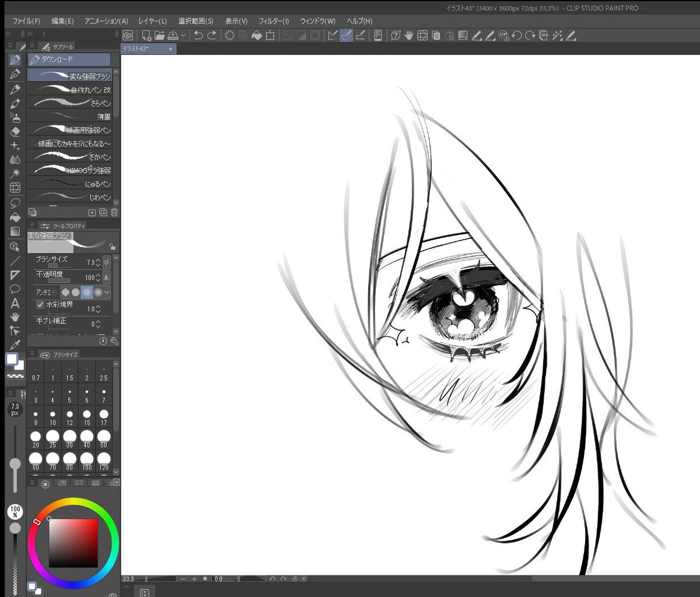
Task: Pick the 12 brush size preset
Action: tap(69, 416)
